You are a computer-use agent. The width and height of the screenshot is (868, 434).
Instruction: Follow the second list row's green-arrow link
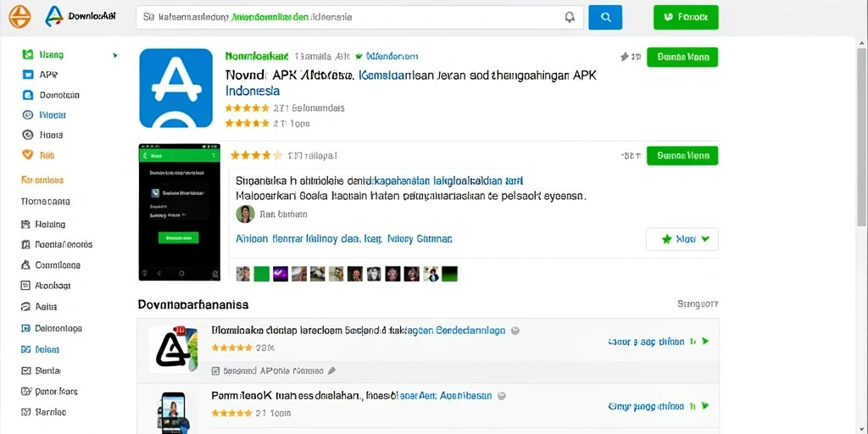coord(658,406)
